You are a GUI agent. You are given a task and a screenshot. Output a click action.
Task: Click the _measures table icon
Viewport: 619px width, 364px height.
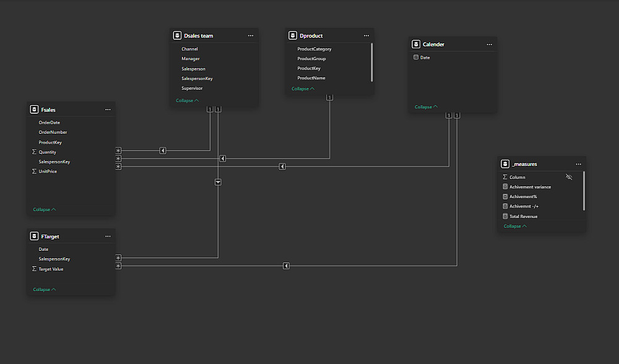pyautogui.click(x=505, y=164)
